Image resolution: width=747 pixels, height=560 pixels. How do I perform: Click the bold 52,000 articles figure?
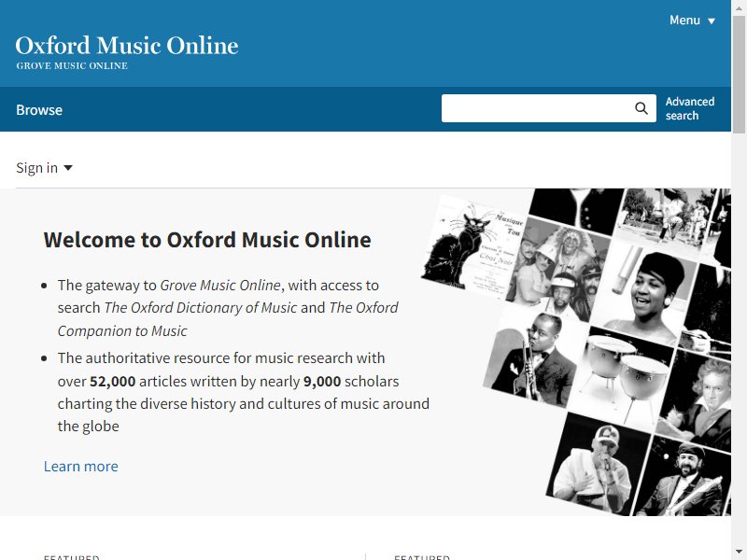click(x=112, y=381)
